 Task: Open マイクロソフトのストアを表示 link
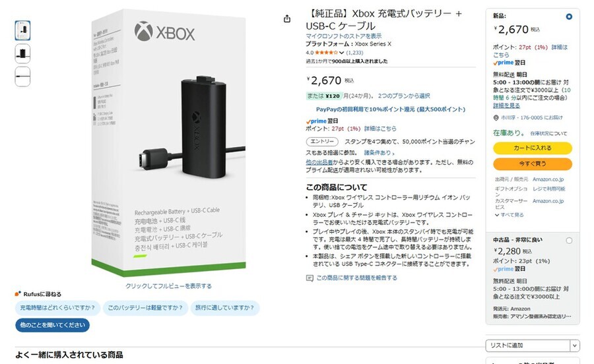[344, 36]
